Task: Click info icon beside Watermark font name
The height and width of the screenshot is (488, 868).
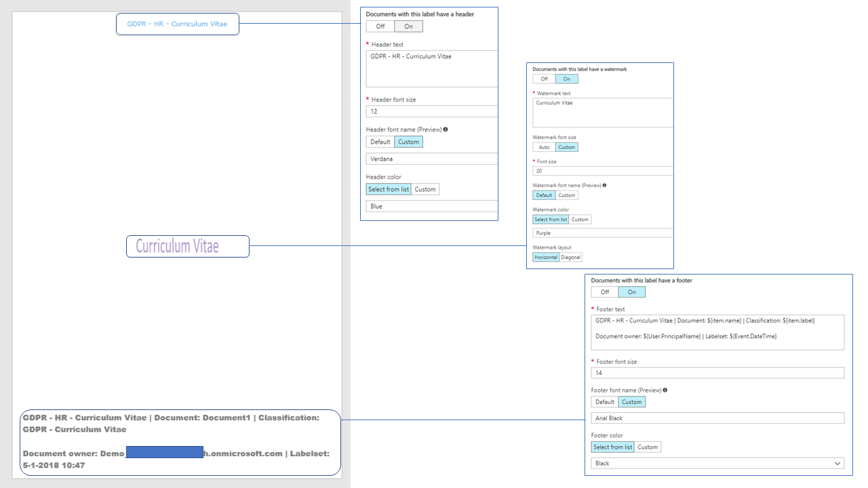Action: [604, 185]
